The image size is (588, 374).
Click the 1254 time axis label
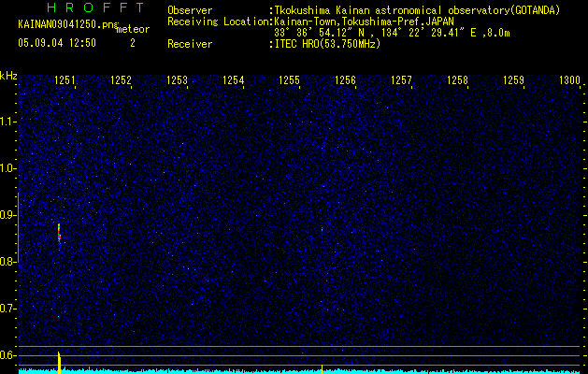(233, 80)
